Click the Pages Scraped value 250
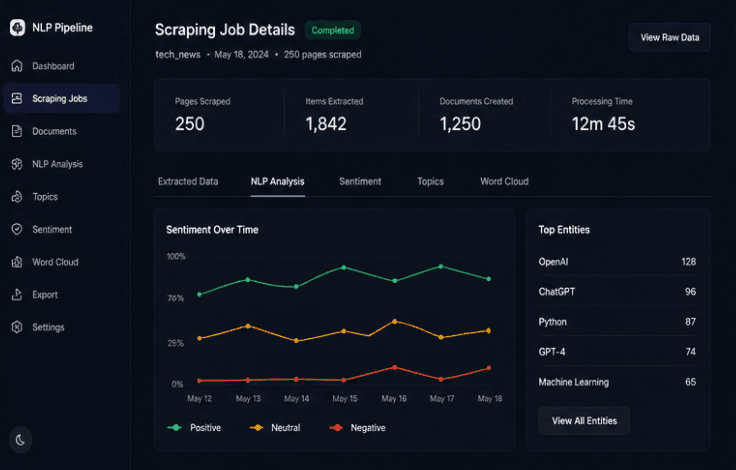736x470 pixels. pos(190,124)
